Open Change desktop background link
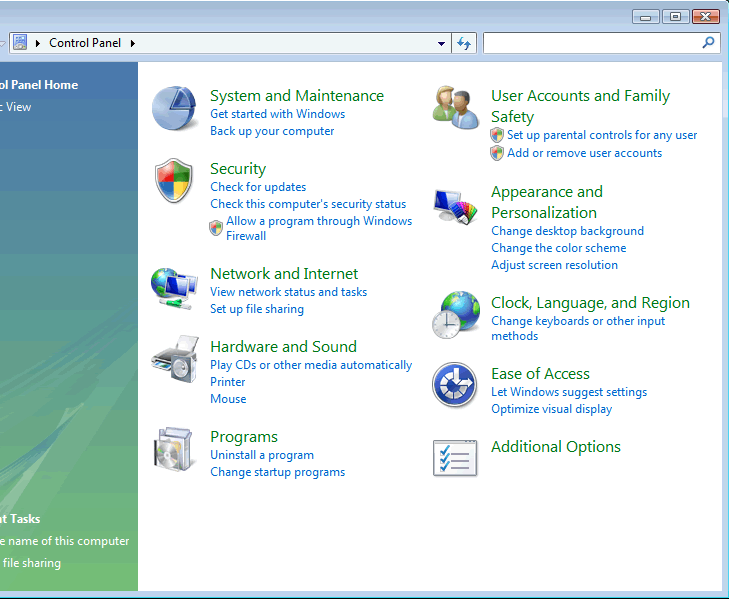This screenshot has height=599, width=729. (x=567, y=231)
